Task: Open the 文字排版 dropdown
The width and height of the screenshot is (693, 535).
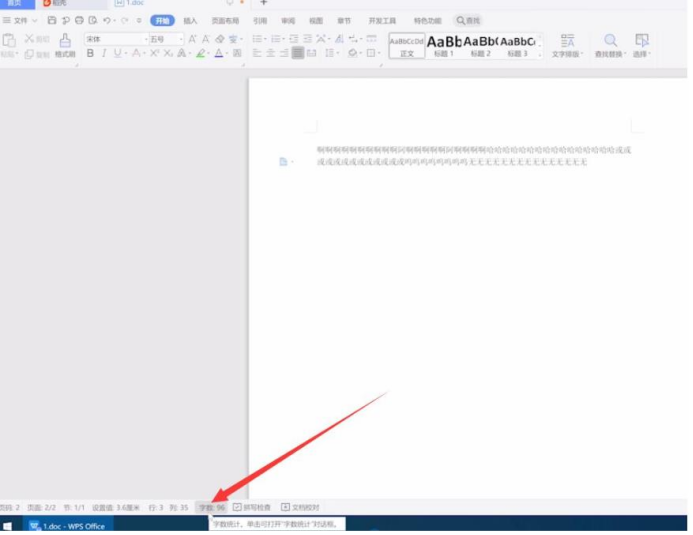Action: pos(567,46)
